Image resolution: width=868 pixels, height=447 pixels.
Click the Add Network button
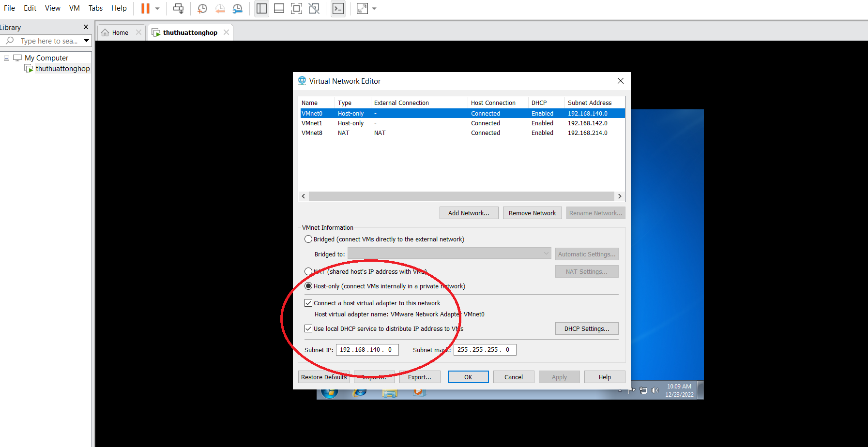point(468,213)
